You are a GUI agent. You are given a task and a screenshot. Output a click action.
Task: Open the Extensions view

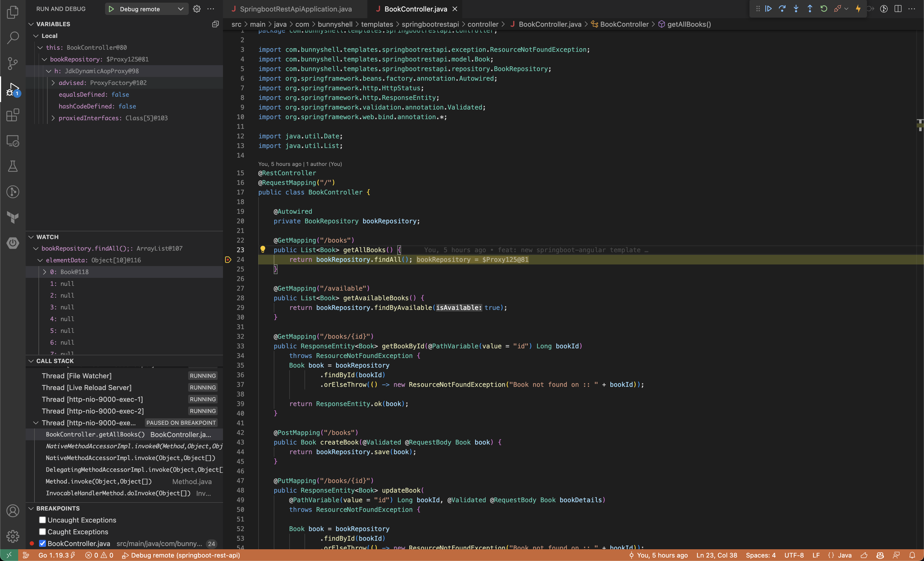(13, 115)
